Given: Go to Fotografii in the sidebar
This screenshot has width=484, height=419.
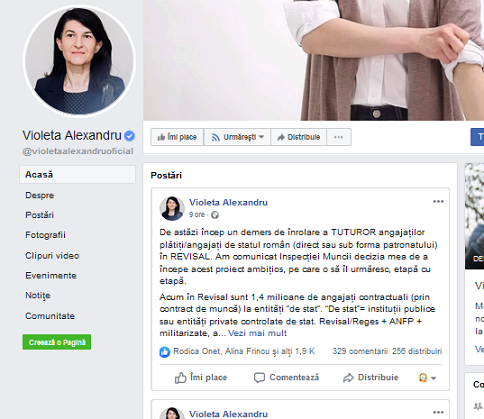Looking at the screenshot, I should tap(45, 235).
